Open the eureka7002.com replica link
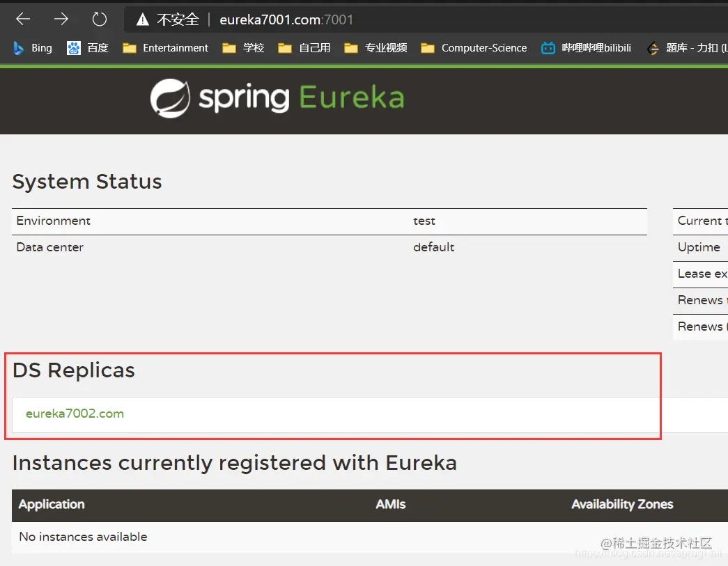Screen dimensions: 728x566 75,414
